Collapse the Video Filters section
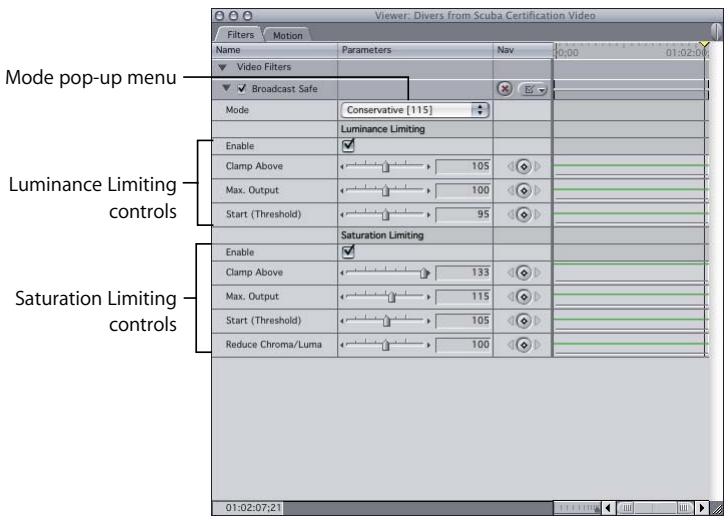 (x=222, y=67)
